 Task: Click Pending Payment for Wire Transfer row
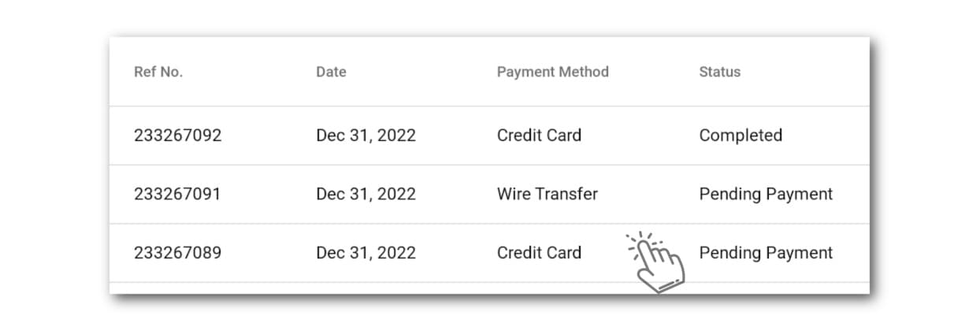766,194
